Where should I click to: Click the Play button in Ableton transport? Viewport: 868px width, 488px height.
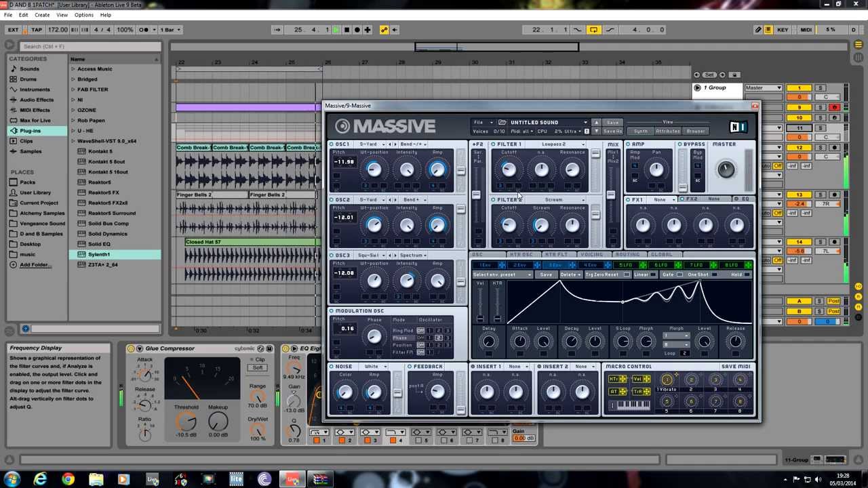coord(336,30)
